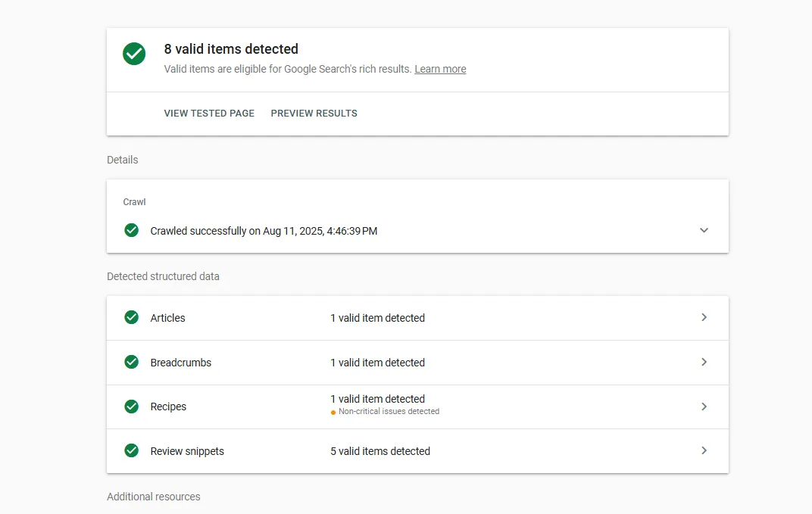Click the green check icon for Breadcrumbs
Image resolution: width=812 pixels, height=514 pixels.
[x=132, y=362]
